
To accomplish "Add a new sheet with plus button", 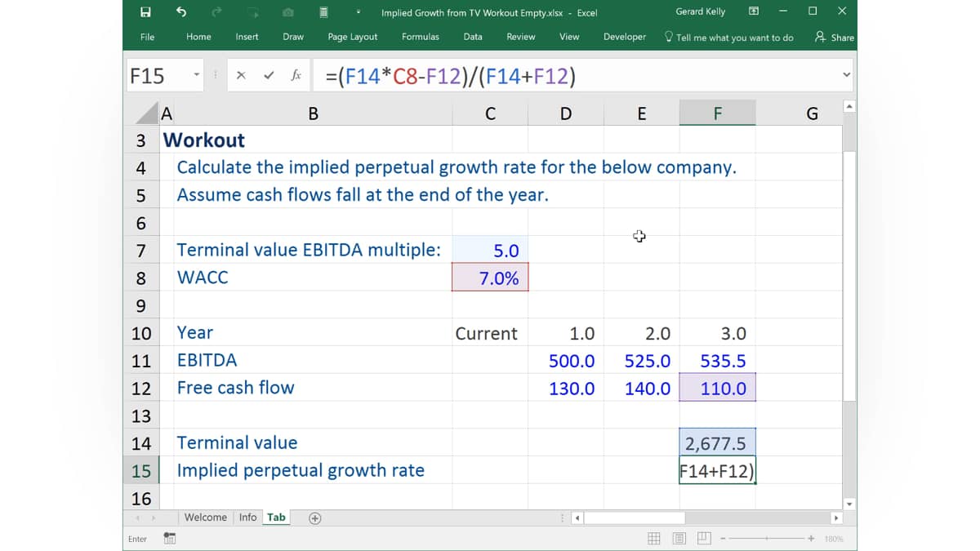I will coord(314,518).
